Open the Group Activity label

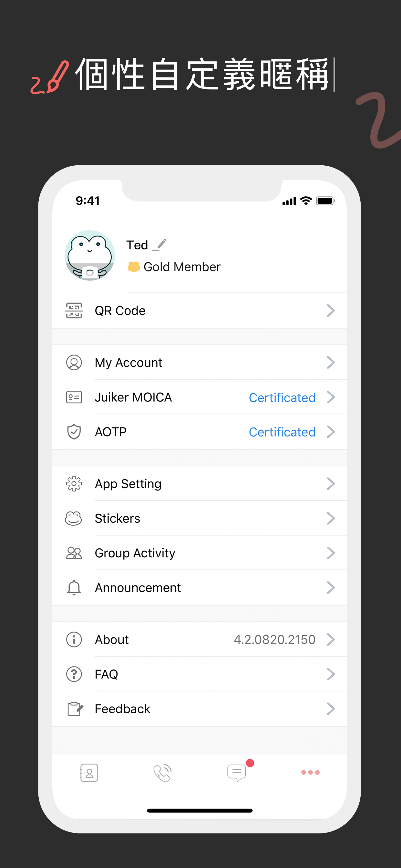pos(135,553)
